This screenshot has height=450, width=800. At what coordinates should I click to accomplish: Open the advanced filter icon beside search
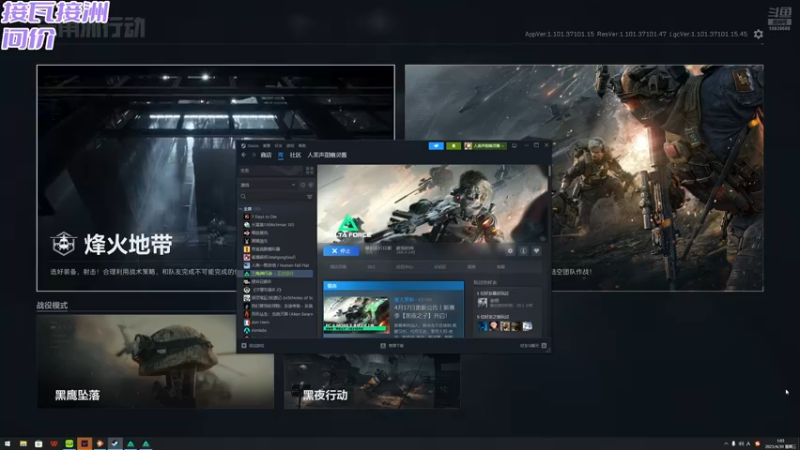[310, 197]
